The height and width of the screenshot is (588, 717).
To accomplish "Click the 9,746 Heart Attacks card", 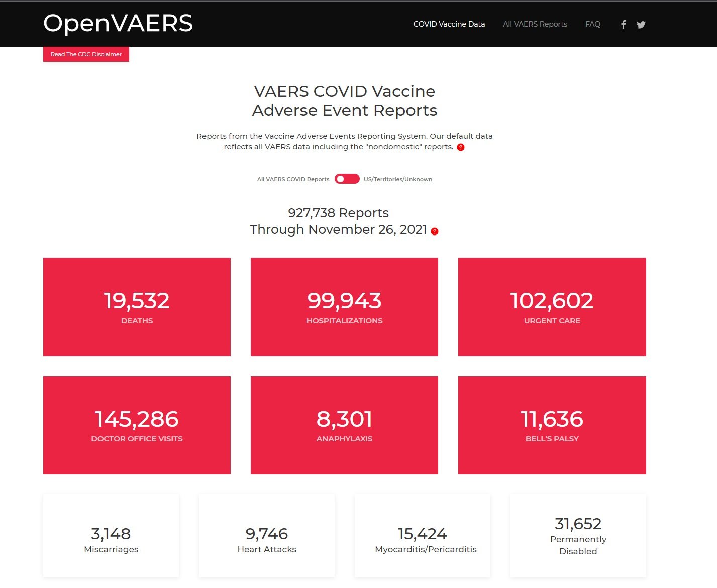I will (267, 536).
